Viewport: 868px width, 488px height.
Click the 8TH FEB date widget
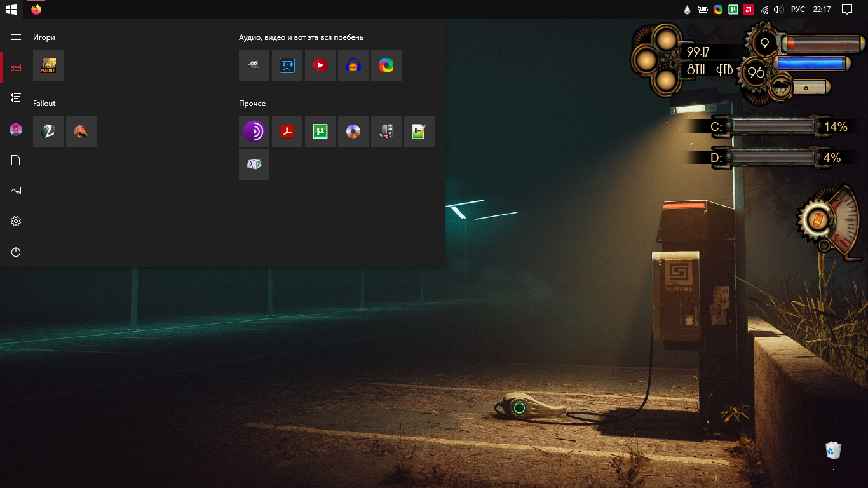tap(710, 70)
